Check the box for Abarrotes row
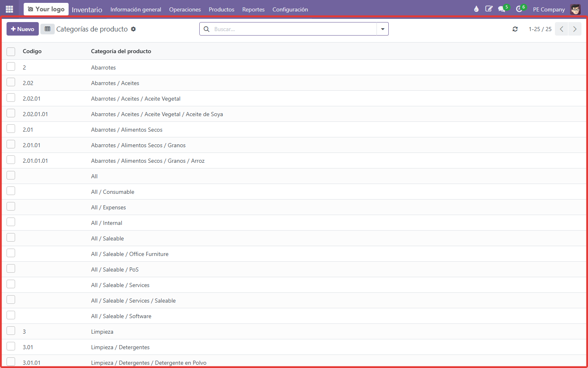This screenshot has width=588, height=368. pos(11,67)
